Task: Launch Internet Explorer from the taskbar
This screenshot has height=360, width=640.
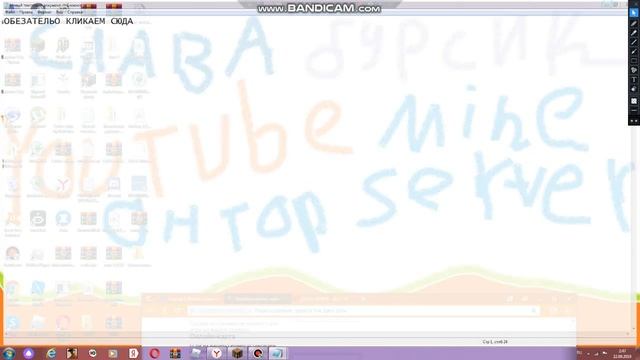Action: (x=51, y=353)
